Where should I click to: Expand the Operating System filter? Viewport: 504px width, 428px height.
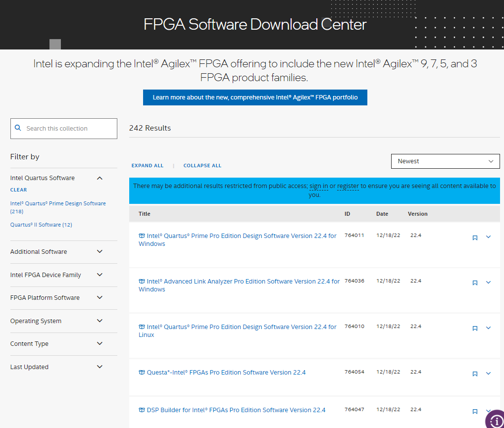[x=100, y=321]
